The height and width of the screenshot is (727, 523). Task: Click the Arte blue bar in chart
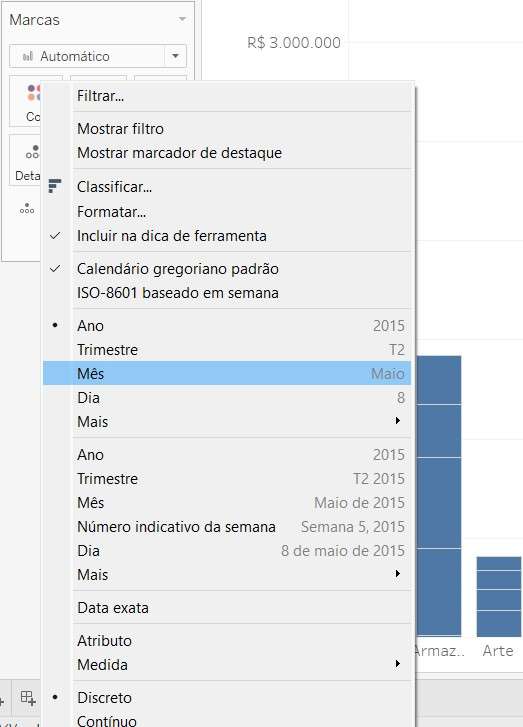[x=499, y=596]
